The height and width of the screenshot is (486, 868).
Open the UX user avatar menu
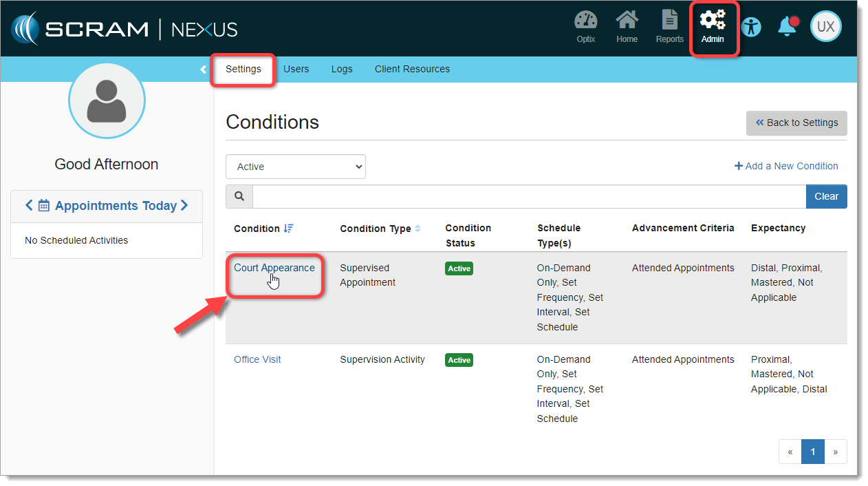(825, 27)
